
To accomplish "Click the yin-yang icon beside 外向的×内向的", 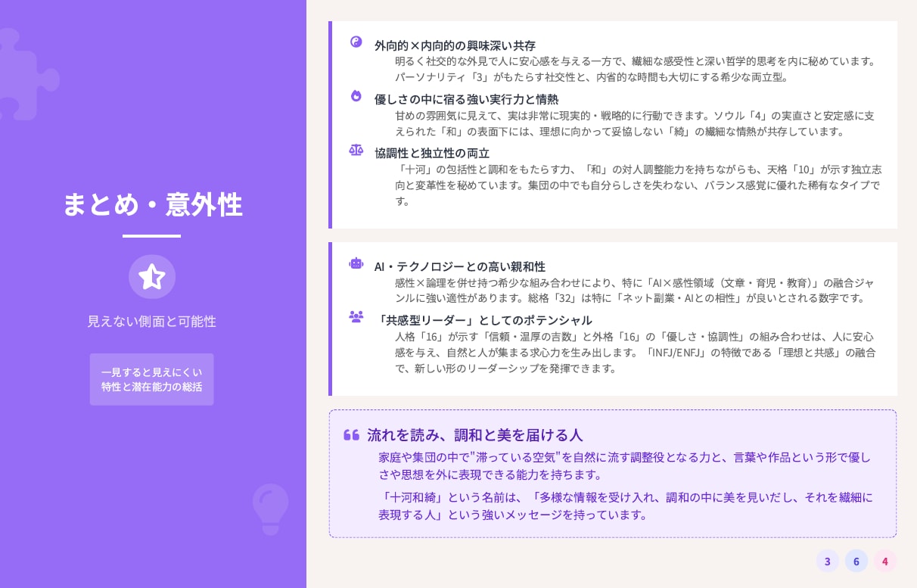I will pyautogui.click(x=356, y=42).
